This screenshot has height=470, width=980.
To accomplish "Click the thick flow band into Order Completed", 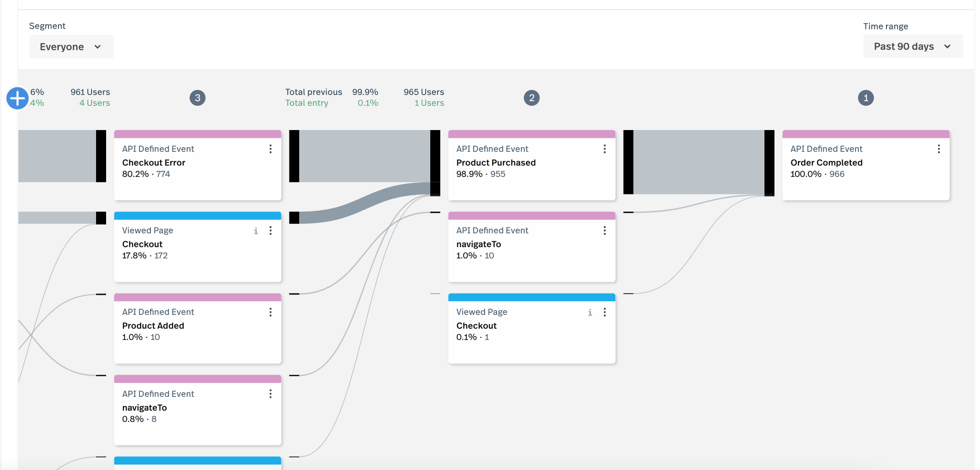I will [x=698, y=162].
